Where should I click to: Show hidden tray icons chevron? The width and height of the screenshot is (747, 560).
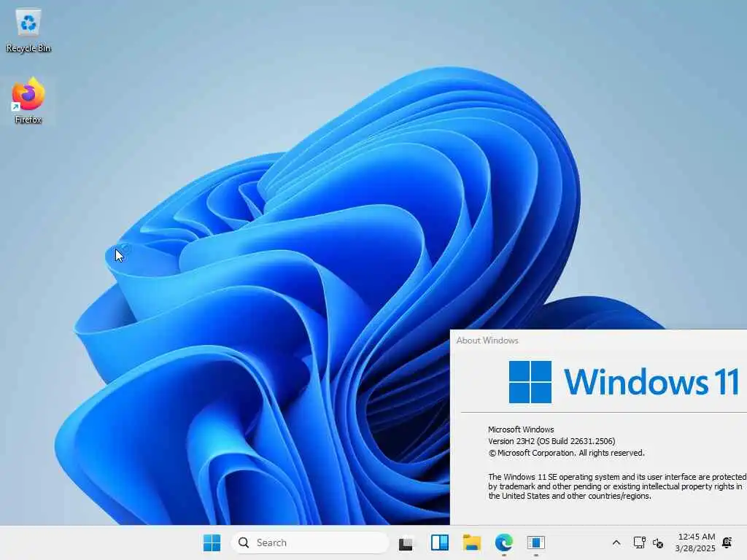pyautogui.click(x=616, y=542)
